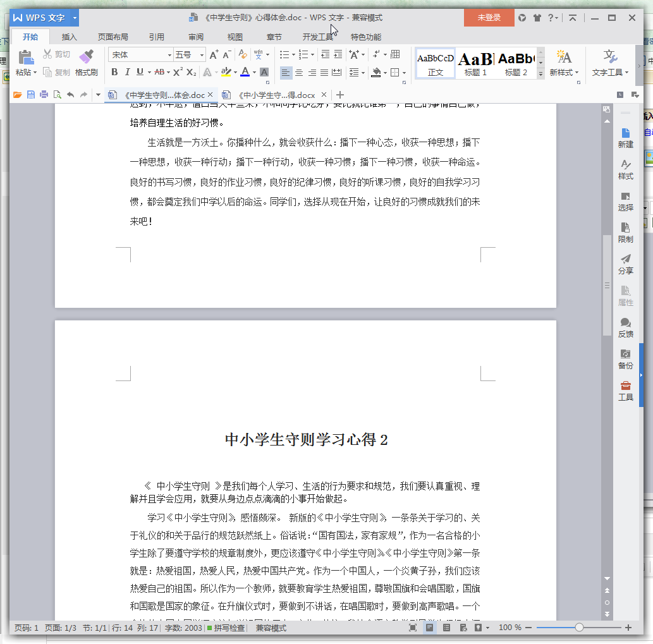Image resolution: width=653 pixels, height=644 pixels.
Task: Toggle strikethrough formatting
Action: [159, 72]
